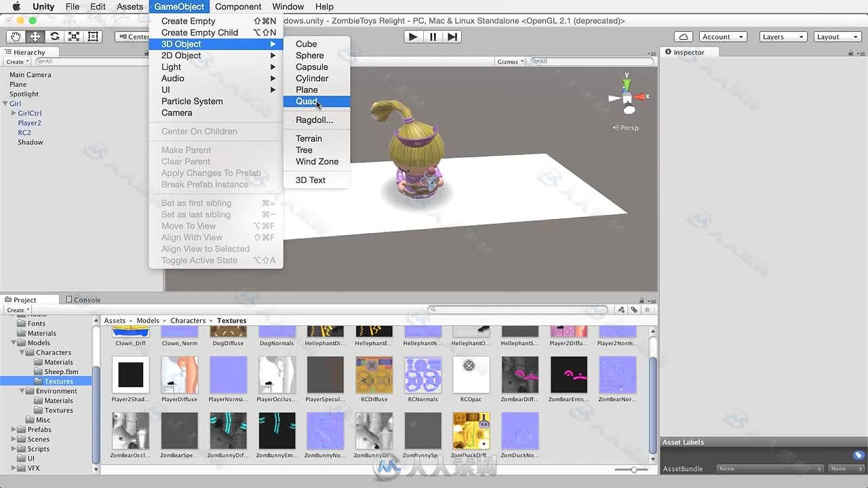Select Spotlight in Hierarchy
Image resolution: width=868 pixels, height=488 pixels.
pos(24,94)
